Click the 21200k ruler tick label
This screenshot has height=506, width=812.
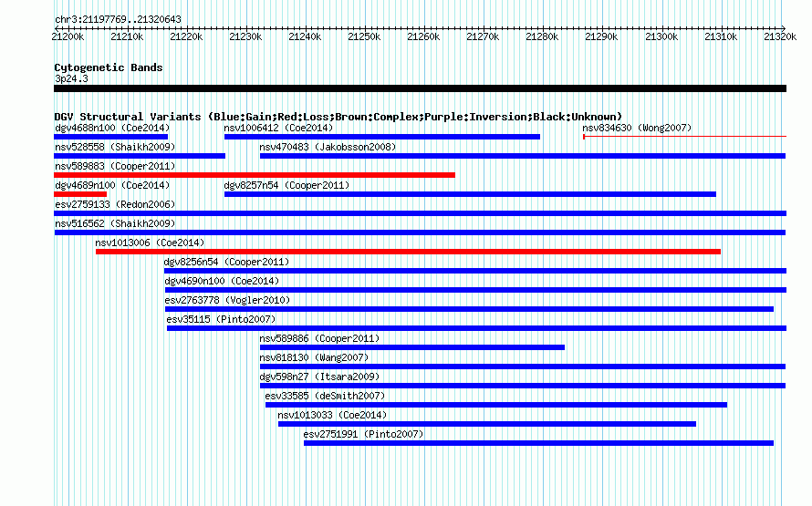pyautogui.click(x=68, y=36)
